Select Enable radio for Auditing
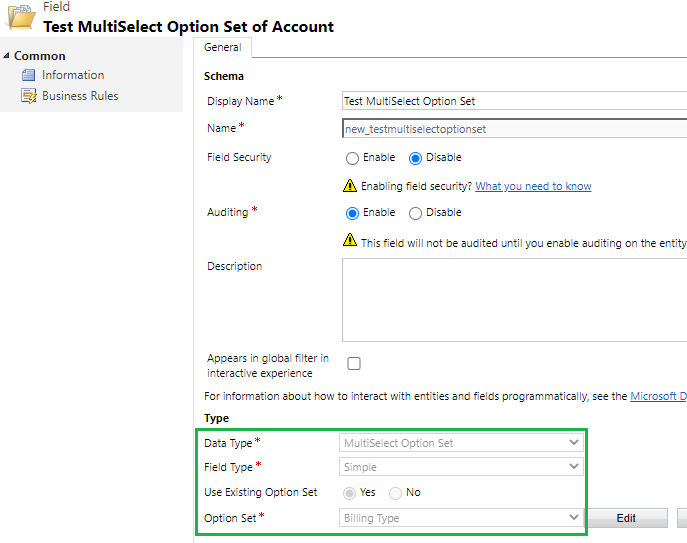The height and width of the screenshot is (543, 687). coord(352,213)
